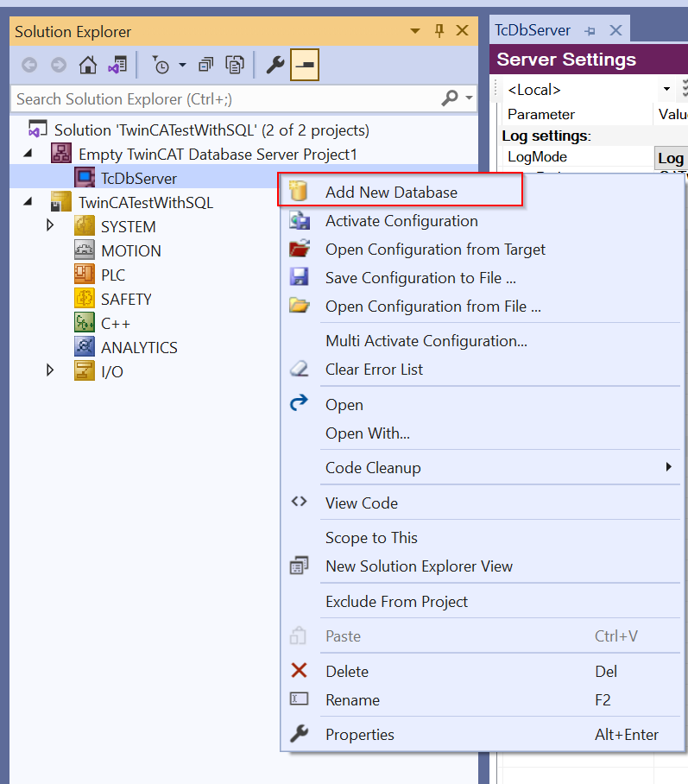
Task: Click the magnifier search icon in Solution Explorer
Action: tap(450, 98)
